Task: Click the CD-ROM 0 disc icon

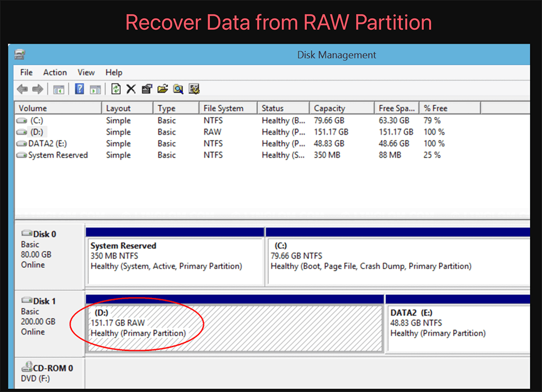Action: pos(27,367)
